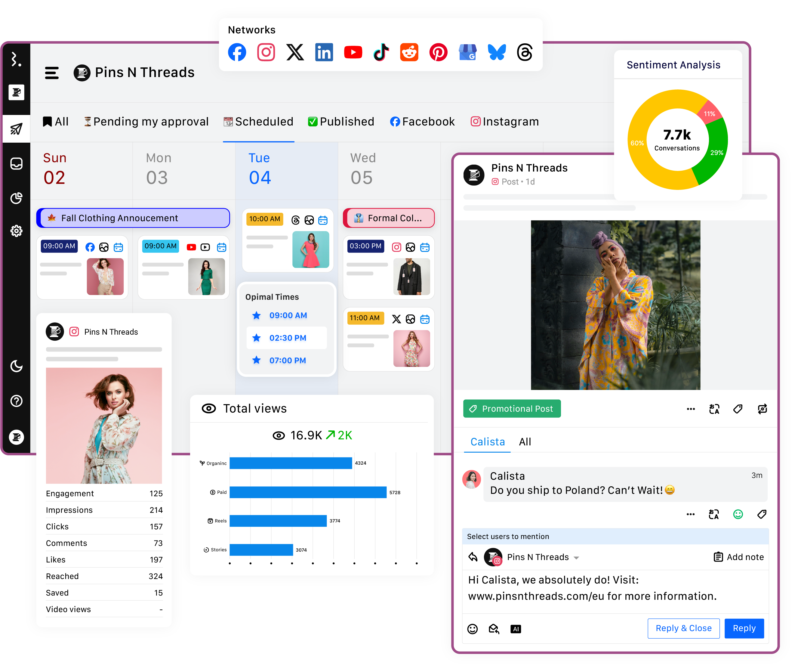Screen dimensions: 798x672
Task: Select the Pinterest network icon
Action: click(x=438, y=52)
